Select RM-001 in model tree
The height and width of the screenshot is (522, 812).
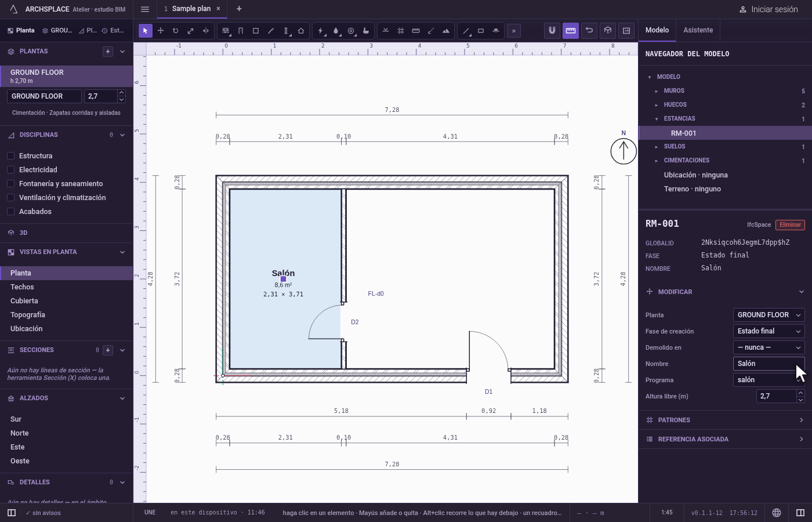[725, 133]
